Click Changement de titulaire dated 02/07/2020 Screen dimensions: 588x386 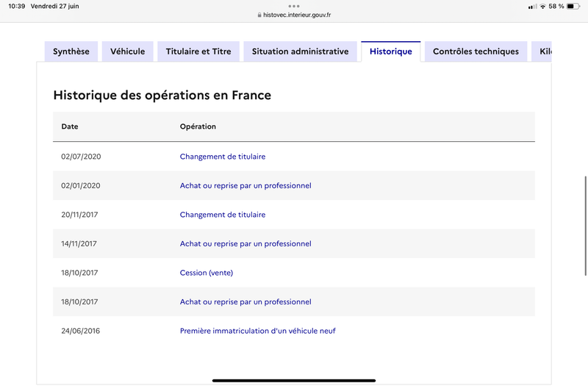223,157
